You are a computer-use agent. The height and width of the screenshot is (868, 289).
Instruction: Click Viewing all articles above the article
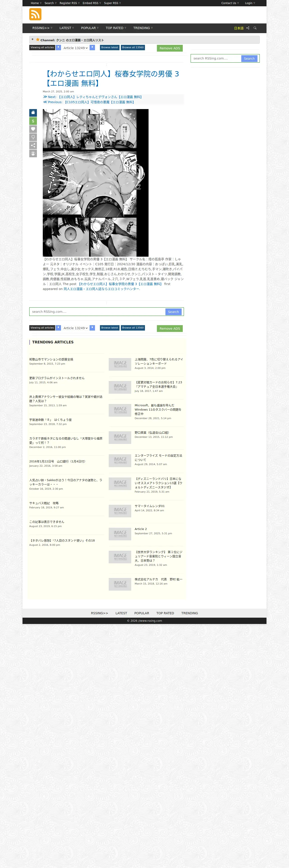(x=42, y=48)
